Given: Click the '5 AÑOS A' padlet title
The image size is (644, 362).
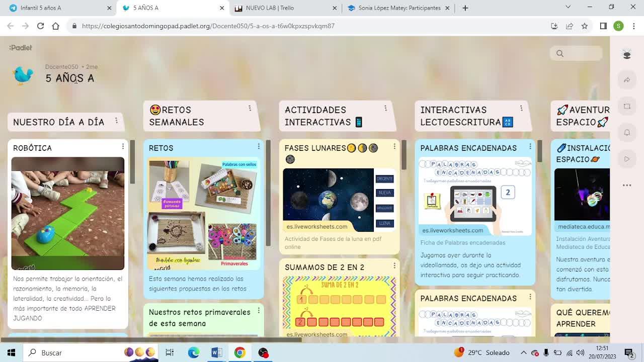Looking at the screenshot, I should pyautogui.click(x=69, y=78).
